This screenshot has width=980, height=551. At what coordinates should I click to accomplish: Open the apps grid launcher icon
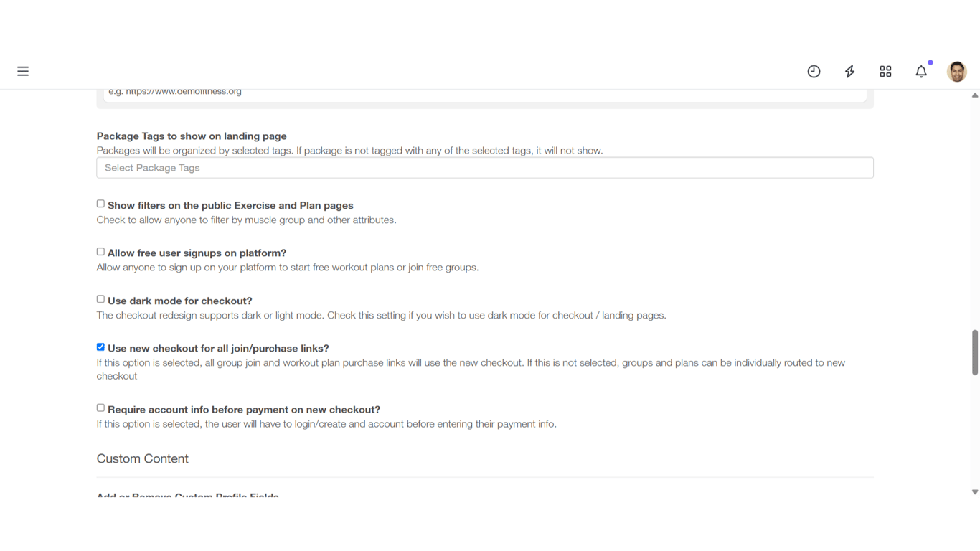click(885, 71)
